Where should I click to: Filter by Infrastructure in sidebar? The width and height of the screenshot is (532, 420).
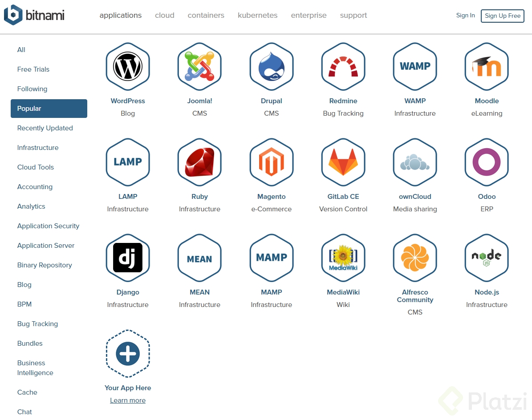coord(38,148)
